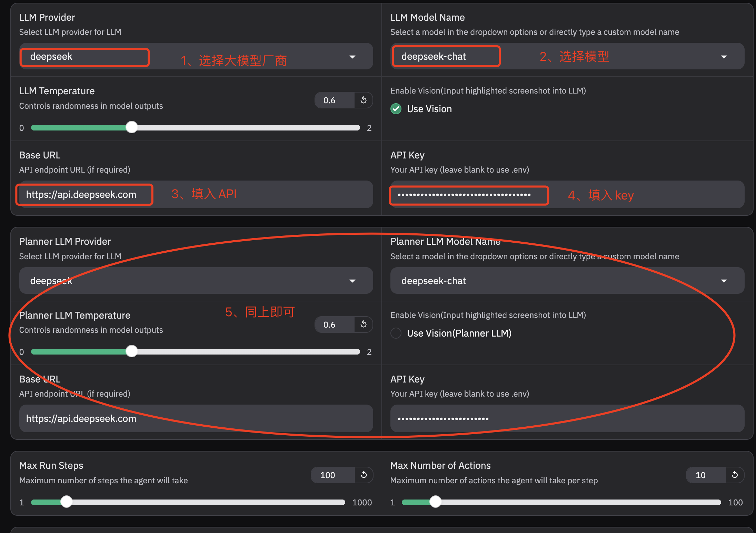Open the LLM Model Name dropdown
This screenshot has width=756, height=533.
pos(567,56)
